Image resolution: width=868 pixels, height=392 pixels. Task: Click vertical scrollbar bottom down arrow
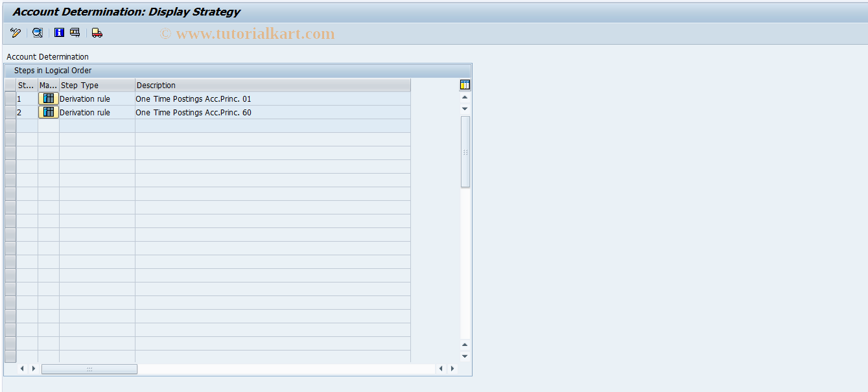point(465,356)
